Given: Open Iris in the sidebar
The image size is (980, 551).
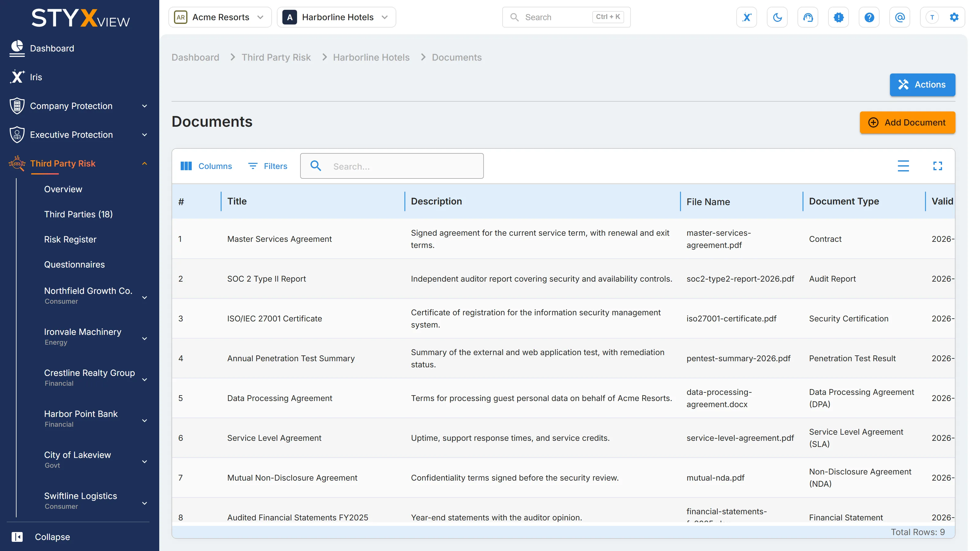Looking at the screenshot, I should click(36, 77).
